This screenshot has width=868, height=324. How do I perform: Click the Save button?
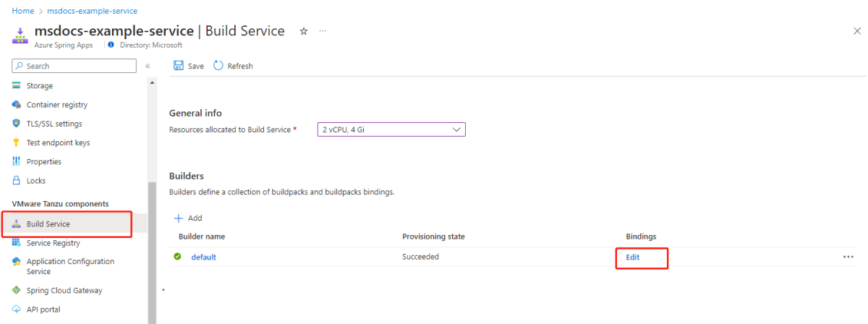[x=189, y=66]
